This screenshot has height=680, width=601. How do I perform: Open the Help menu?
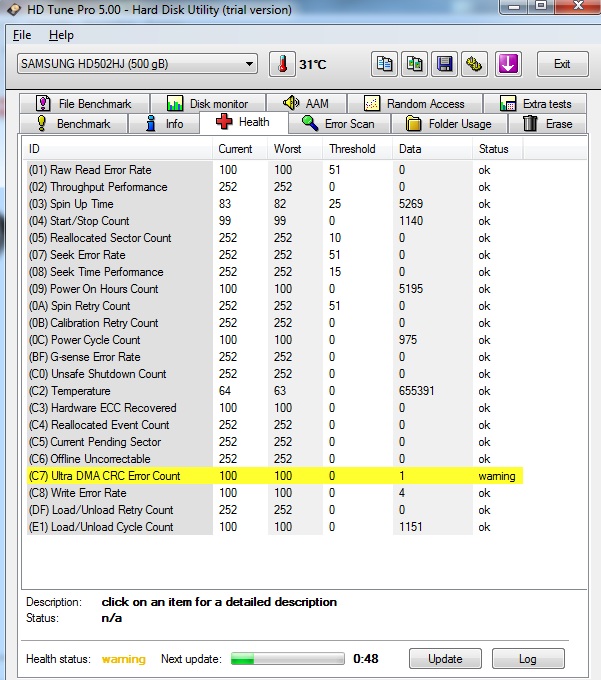tap(61, 35)
